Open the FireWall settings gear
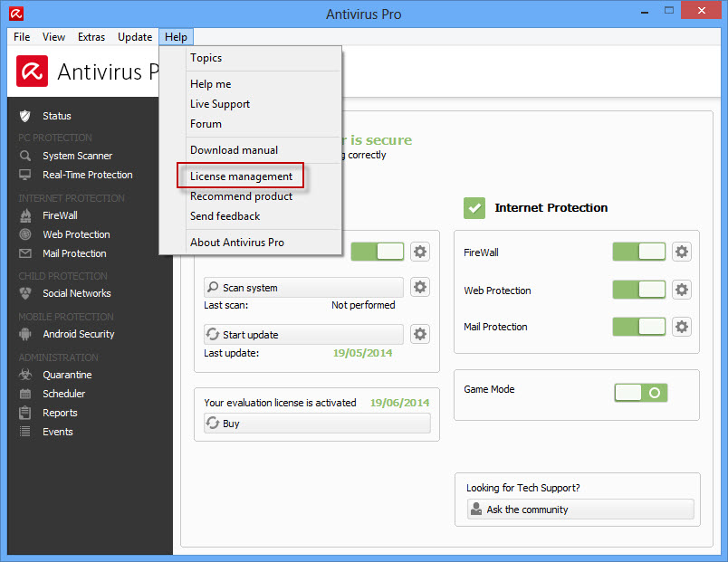728x562 pixels. 682,252
